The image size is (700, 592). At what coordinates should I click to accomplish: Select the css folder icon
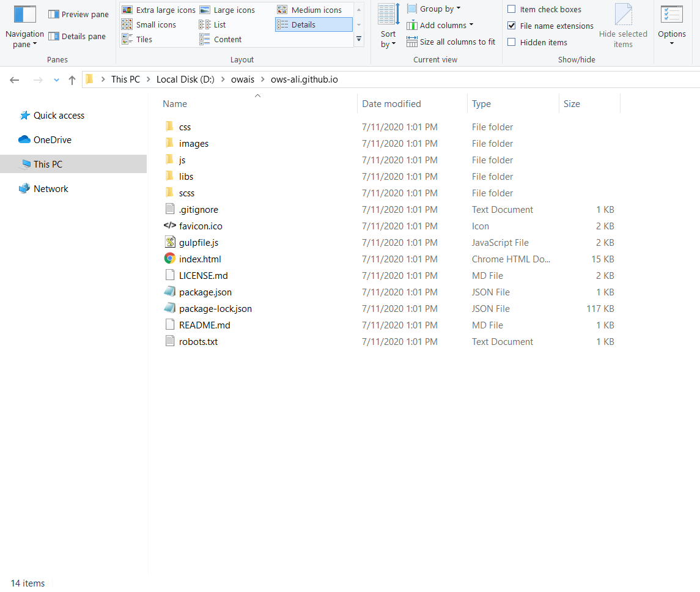point(169,127)
